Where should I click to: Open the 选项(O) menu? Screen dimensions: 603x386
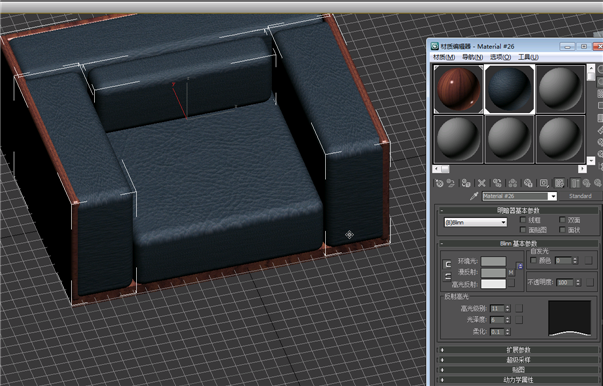500,57
